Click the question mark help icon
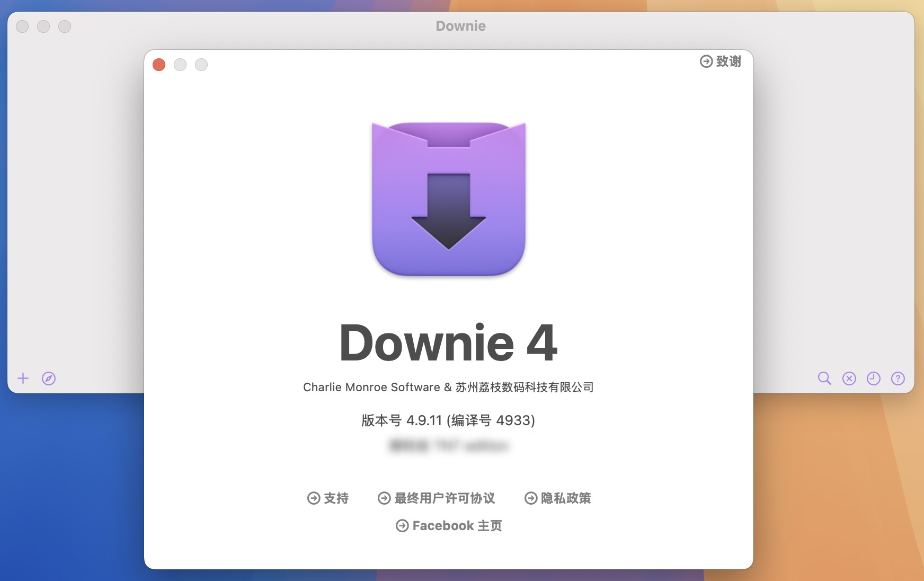924x581 pixels. (898, 378)
